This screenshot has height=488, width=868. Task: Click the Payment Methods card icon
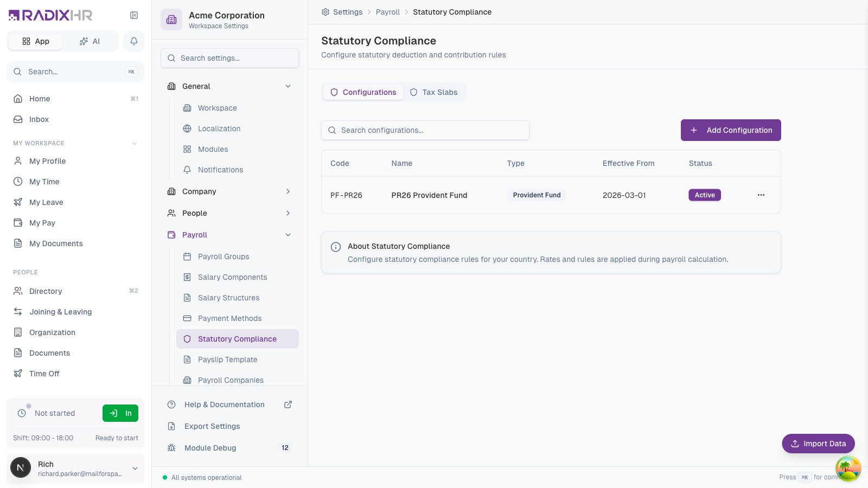(x=187, y=318)
